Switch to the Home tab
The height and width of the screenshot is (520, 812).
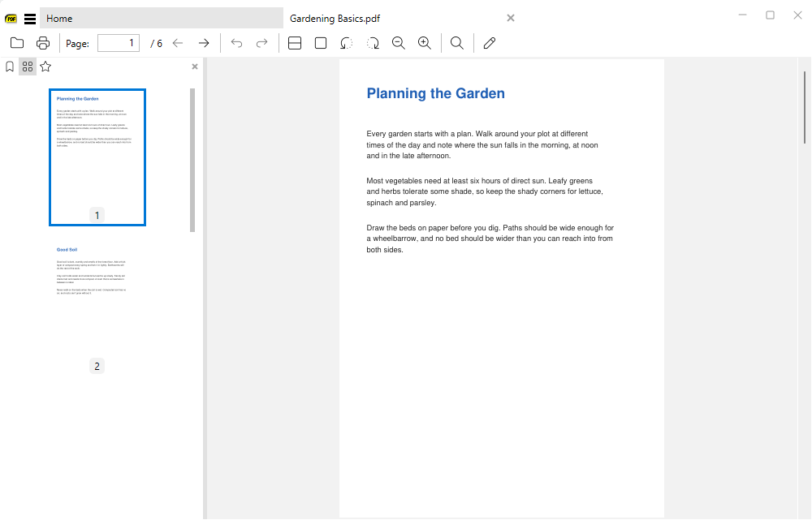161,18
